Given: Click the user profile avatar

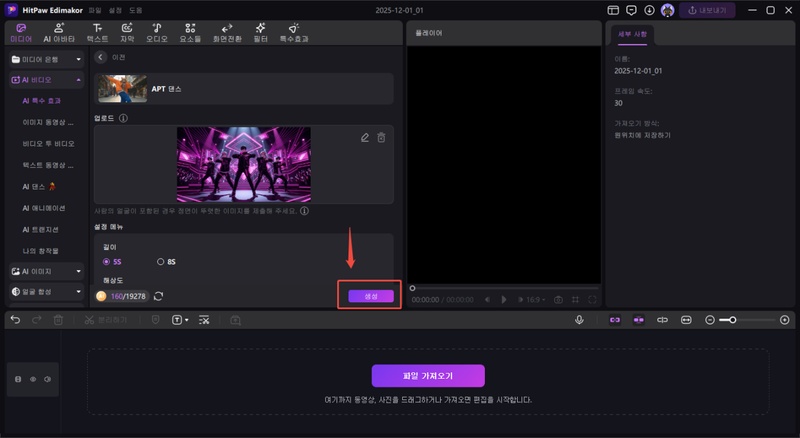Looking at the screenshot, I should pyautogui.click(x=667, y=10).
